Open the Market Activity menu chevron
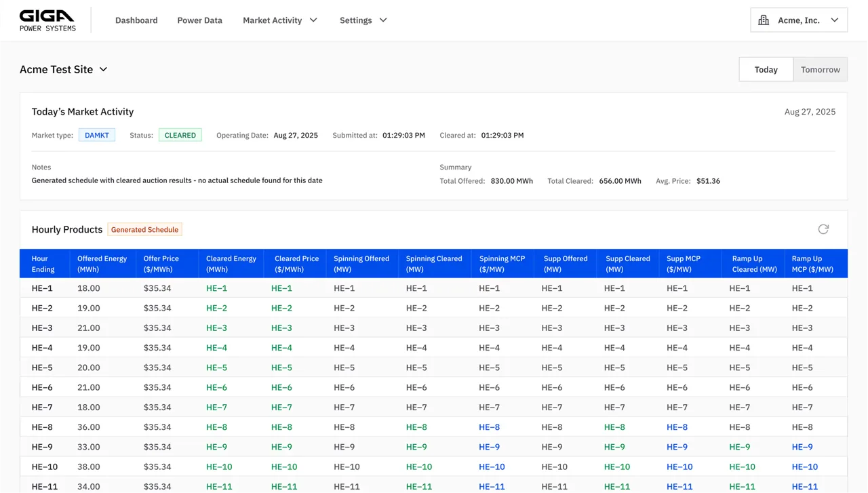Image resolution: width=868 pixels, height=493 pixels. coord(313,20)
